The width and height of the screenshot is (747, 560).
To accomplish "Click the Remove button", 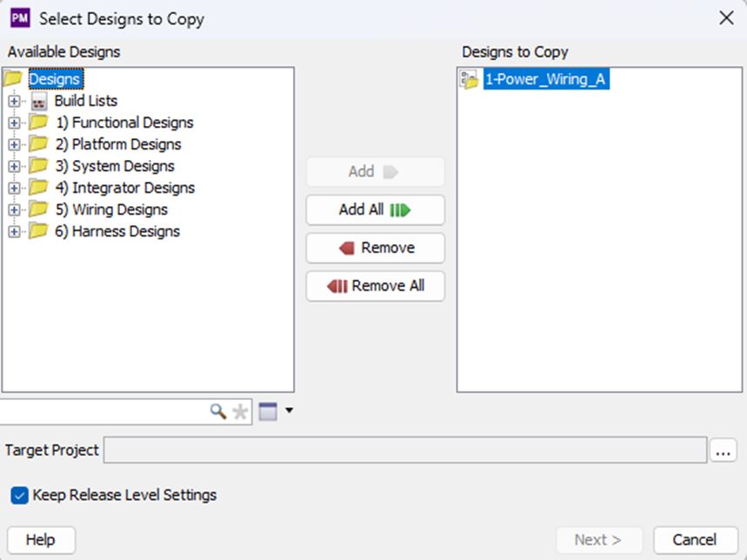I will [374, 248].
